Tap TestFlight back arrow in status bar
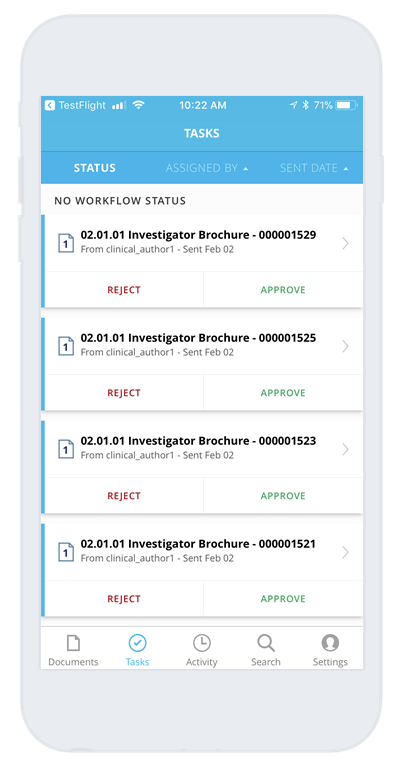The image size is (401, 767). click(x=49, y=105)
